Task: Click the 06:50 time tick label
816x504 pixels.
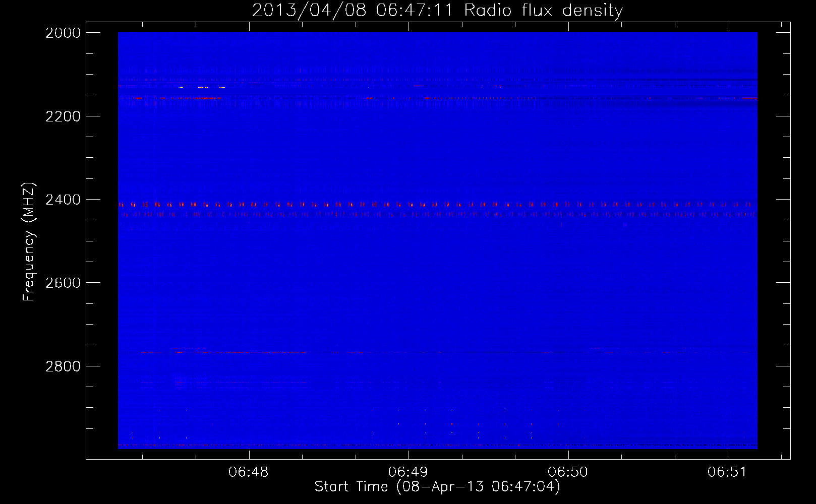Action: [568, 472]
